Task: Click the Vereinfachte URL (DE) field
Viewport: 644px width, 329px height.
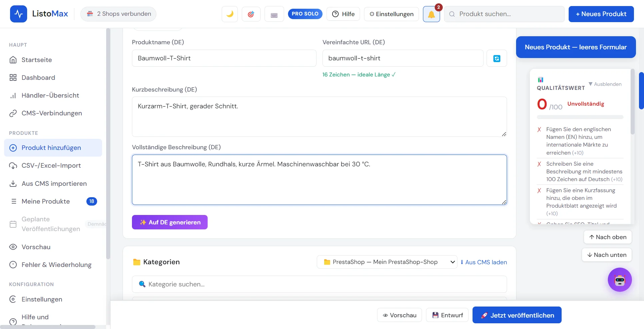Action: 403,58
